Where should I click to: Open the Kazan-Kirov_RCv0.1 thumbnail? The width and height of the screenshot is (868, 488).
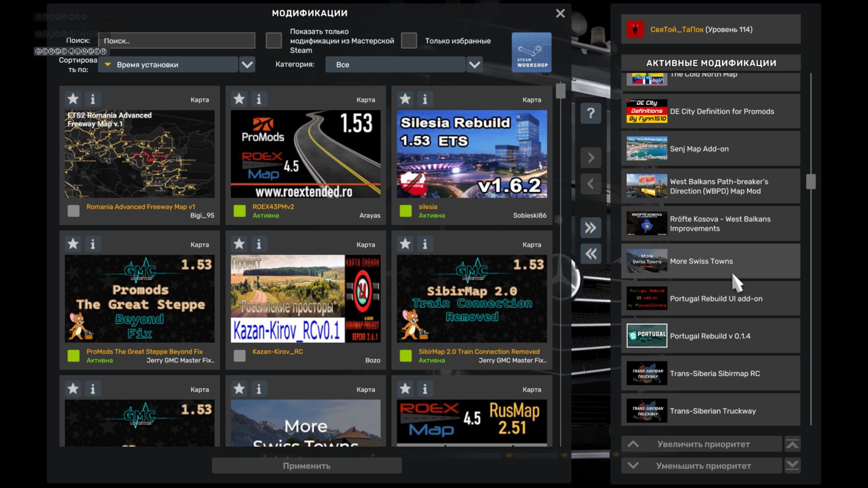point(305,299)
